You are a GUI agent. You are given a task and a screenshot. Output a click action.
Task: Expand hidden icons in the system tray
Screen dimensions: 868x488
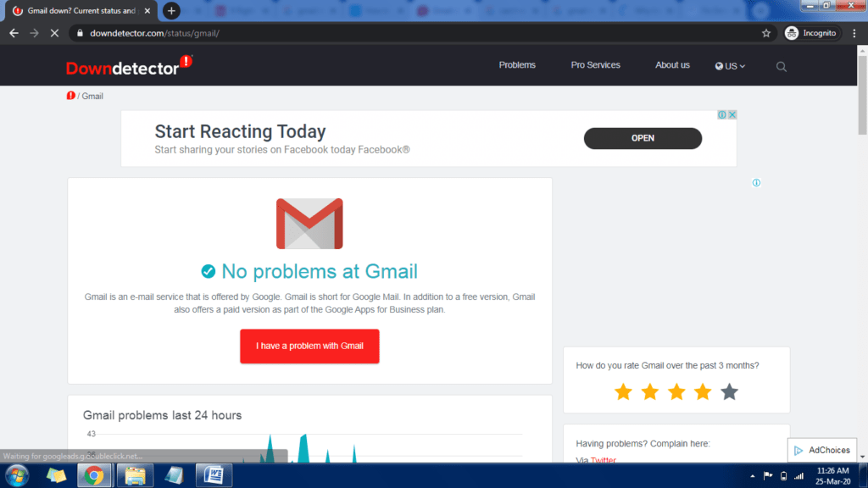[752, 475]
